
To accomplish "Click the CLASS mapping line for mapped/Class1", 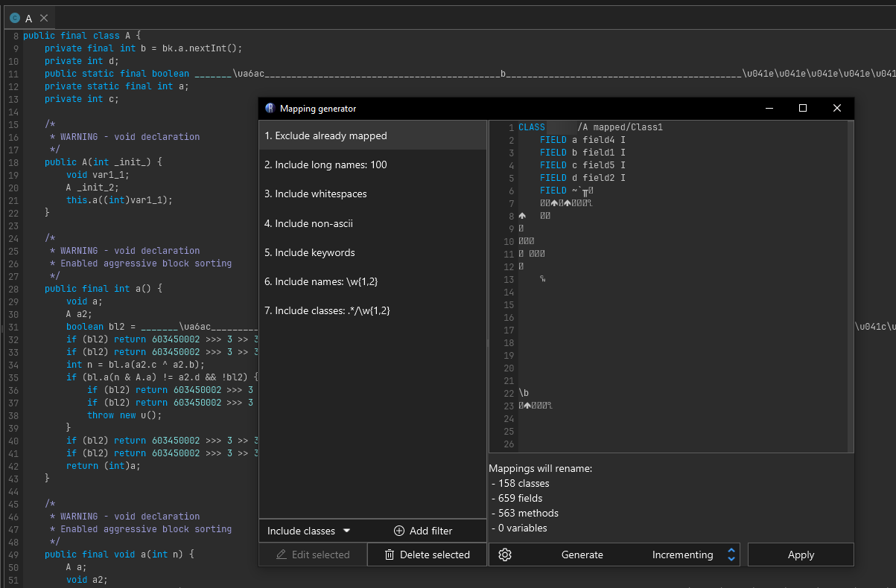I will 591,127.
